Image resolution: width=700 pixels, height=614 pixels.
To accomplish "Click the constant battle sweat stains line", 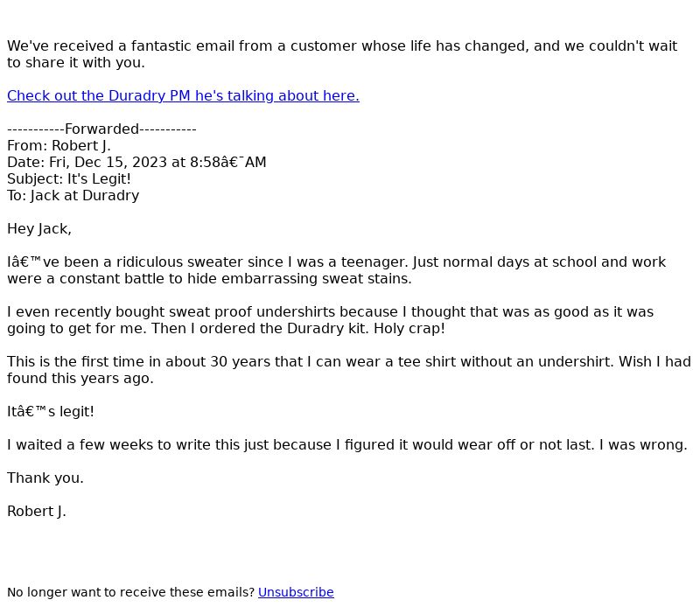I will [x=209, y=278].
